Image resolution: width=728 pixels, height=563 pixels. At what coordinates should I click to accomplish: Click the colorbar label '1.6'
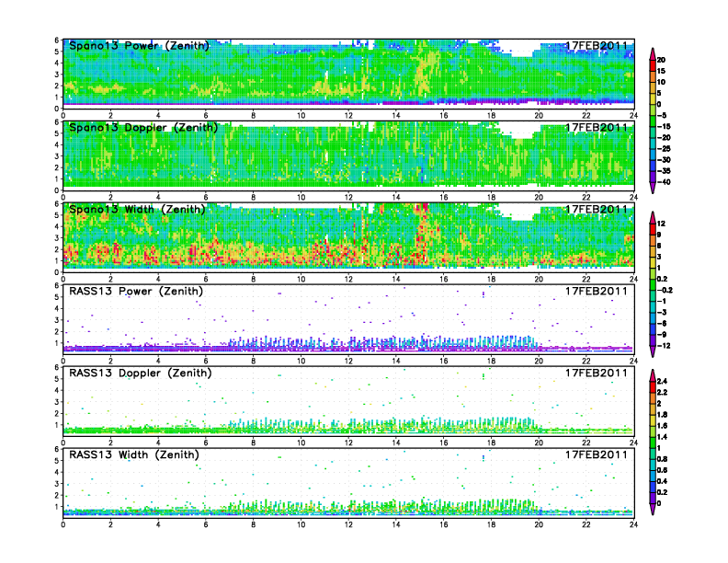click(x=662, y=426)
